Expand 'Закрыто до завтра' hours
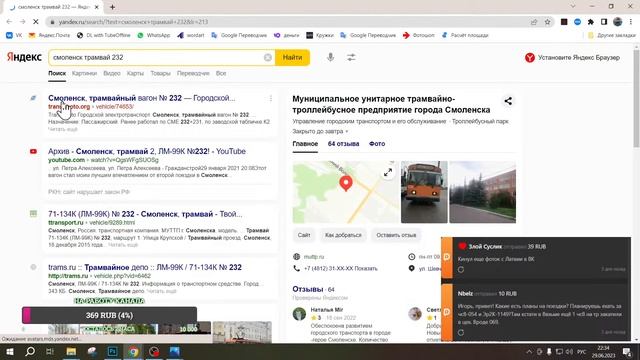This screenshot has height=360, width=640. point(320,131)
